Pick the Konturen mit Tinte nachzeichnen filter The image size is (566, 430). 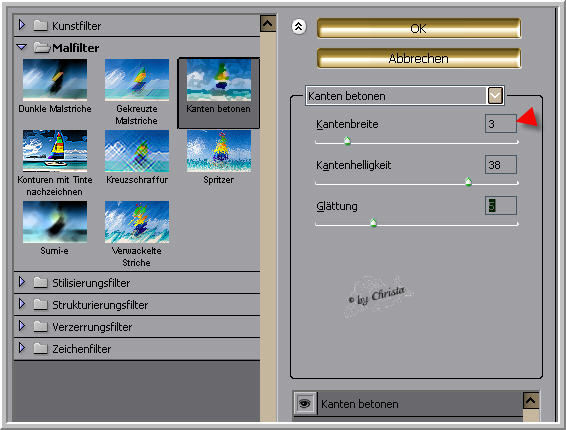55,151
